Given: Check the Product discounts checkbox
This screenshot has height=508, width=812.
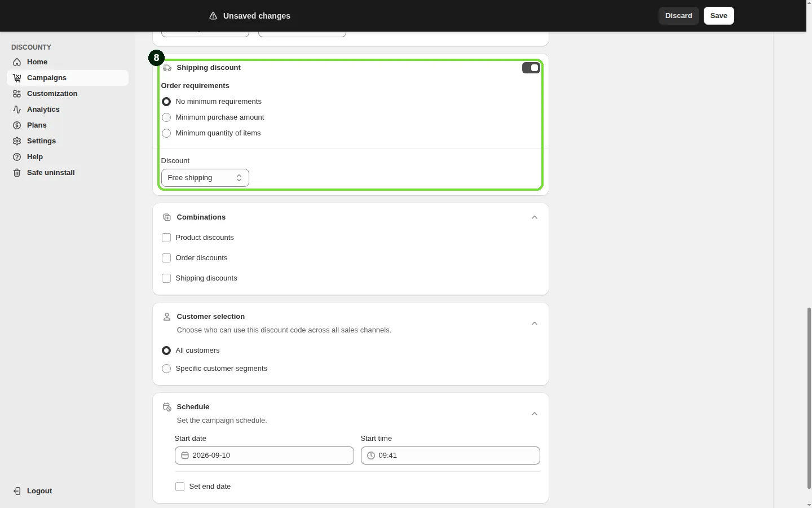Looking at the screenshot, I should 166,238.
